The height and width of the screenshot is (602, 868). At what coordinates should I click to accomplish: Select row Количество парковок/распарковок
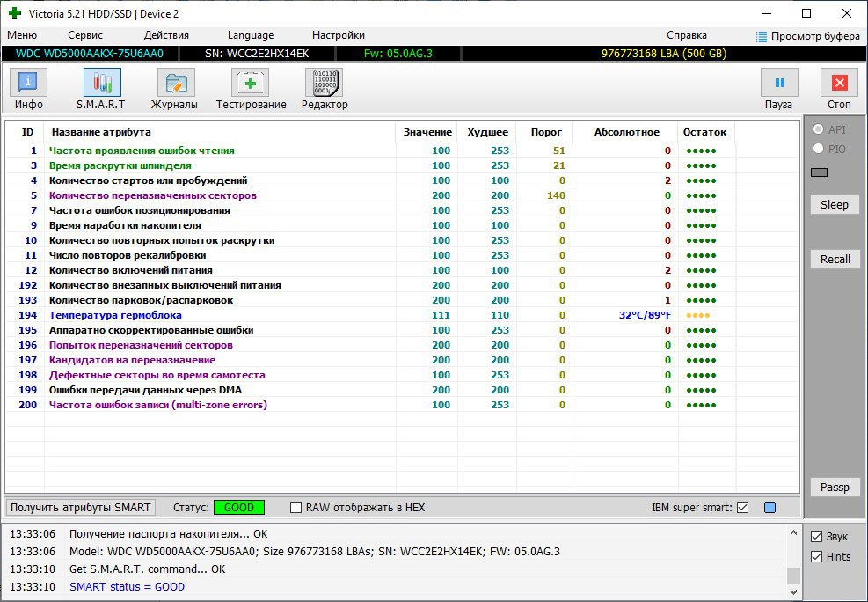pyautogui.click(x=403, y=300)
